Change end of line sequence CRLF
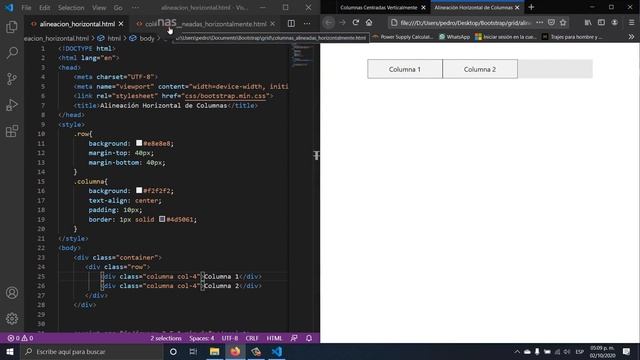This screenshot has width=640, height=360. pyautogui.click(x=252, y=338)
